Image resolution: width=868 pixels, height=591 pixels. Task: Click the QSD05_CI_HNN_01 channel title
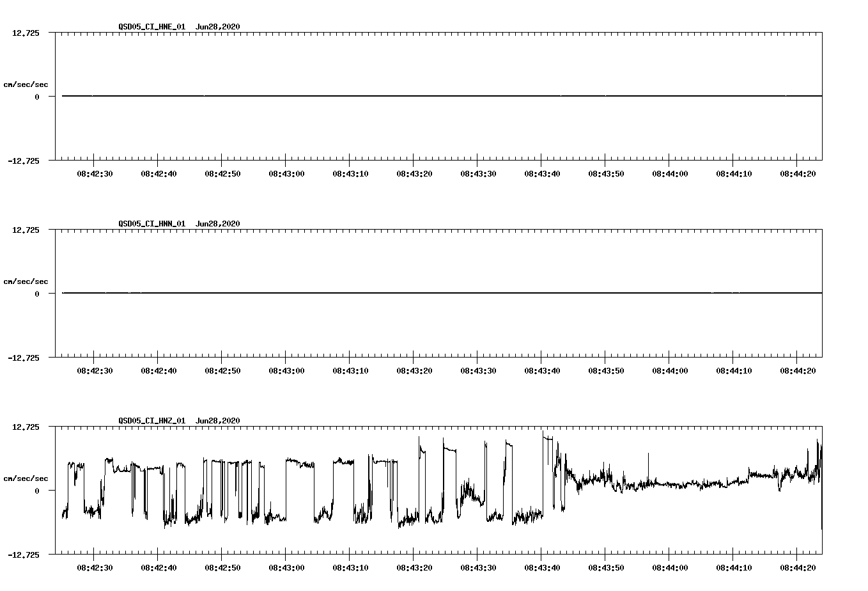152,224
